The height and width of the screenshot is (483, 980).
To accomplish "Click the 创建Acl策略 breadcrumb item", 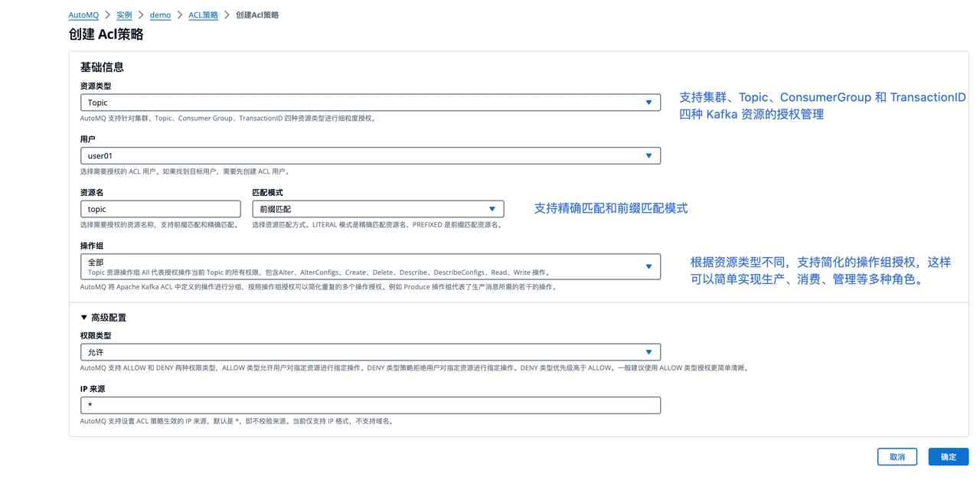I will click(x=257, y=15).
